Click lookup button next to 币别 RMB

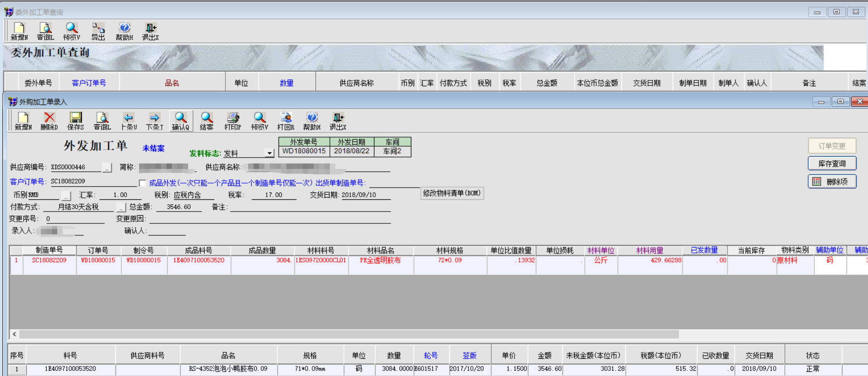click(x=66, y=195)
